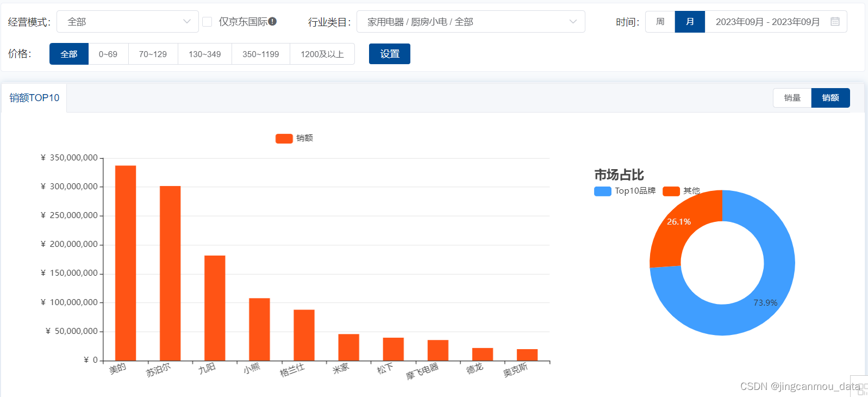Select price range 130~349
This screenshot has height=397, width=868.
(x=205, y=54)
